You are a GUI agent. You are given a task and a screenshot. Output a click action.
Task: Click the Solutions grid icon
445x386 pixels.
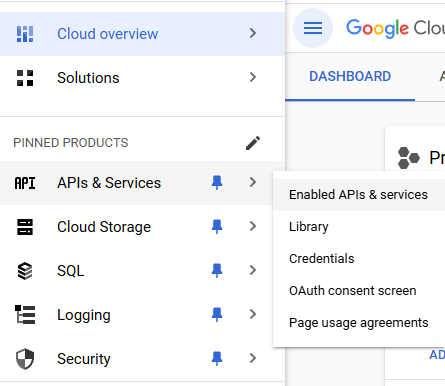pos(25,78)
